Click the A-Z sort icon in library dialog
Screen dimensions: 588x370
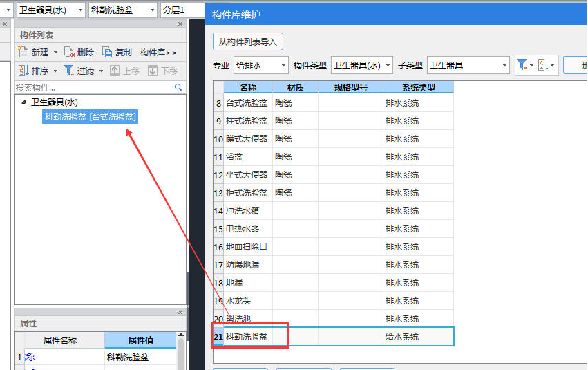[x=543, y=65]
